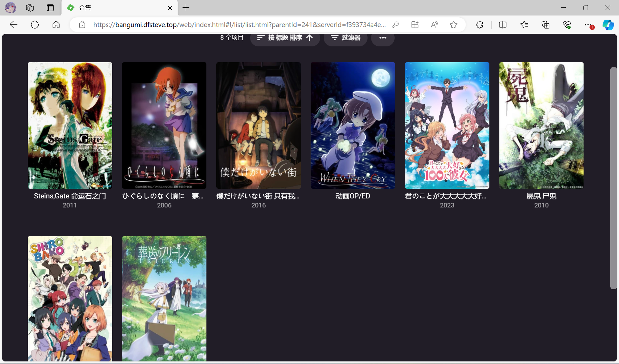
Task: Open browser essentials heart icon
Action: click(567, 25)
